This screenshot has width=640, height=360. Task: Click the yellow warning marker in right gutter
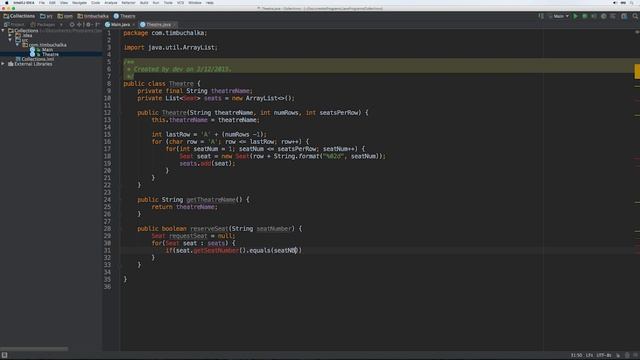point(637,71)
